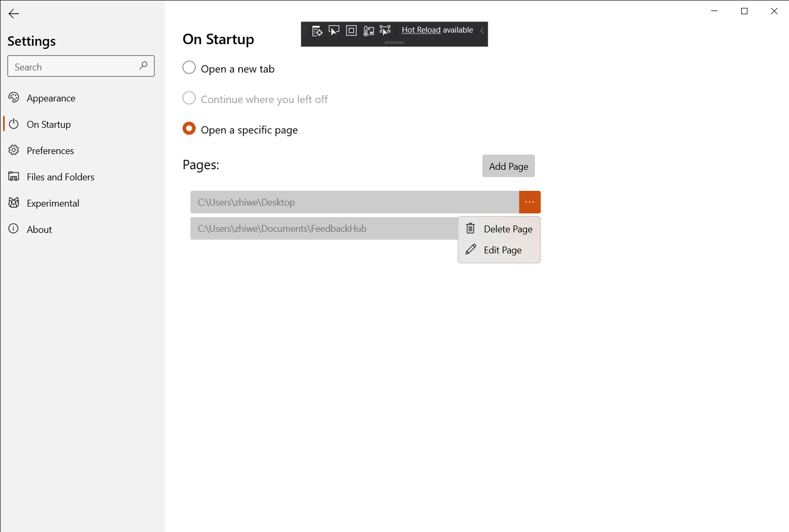Screen dimensions: 789x532
Task: Click the Documents\FeedbackHub page entry
Action: (324, 228)
